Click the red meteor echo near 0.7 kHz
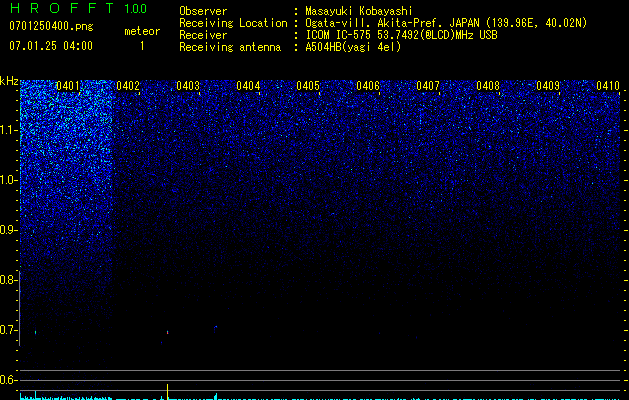The width and height of the screenshot is (629, 400). [167, 333]
